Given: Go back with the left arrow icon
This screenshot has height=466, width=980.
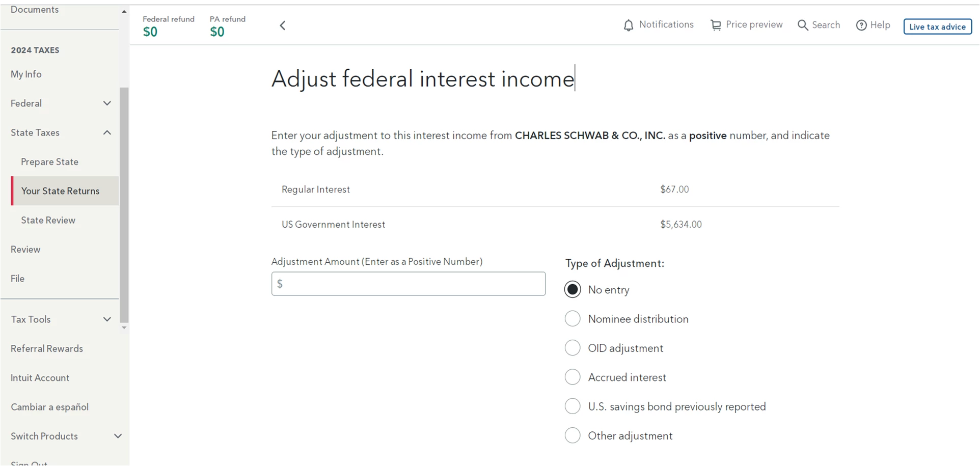Looking at the screenshot, I should [x=283, y=25].
